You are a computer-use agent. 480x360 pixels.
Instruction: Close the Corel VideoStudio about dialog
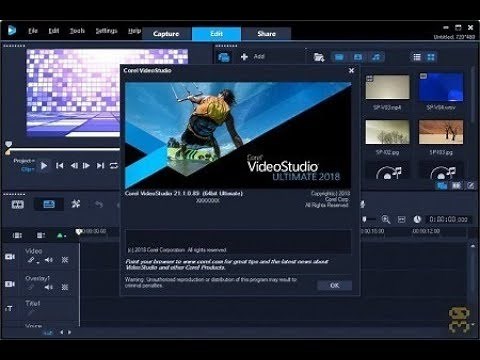coord(351,70)
